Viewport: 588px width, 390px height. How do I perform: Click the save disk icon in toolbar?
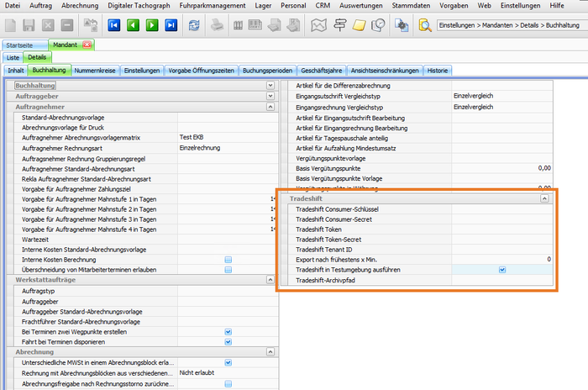click(x=29, y=25)
